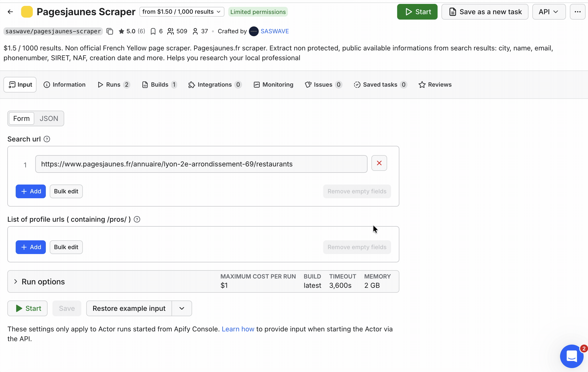Add a new profile url entry
The width and height of the screenshot is (588, 372).
(31, 247)
